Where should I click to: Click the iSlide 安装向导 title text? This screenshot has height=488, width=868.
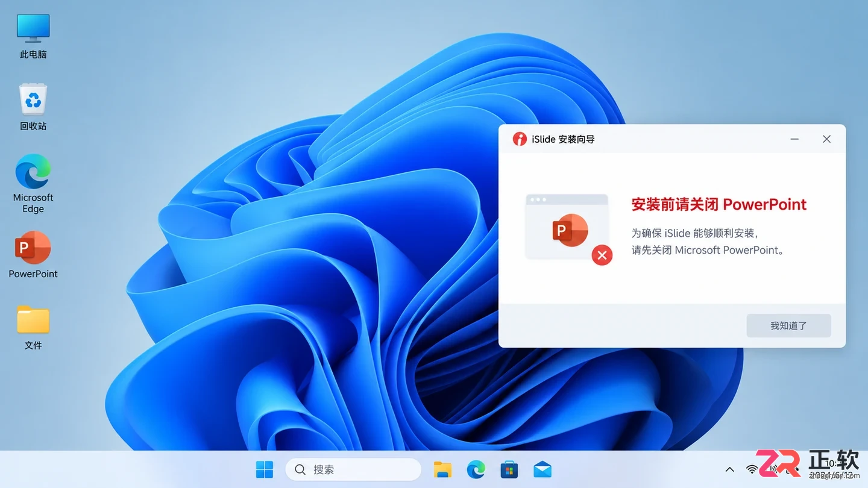tap(563, 139)
